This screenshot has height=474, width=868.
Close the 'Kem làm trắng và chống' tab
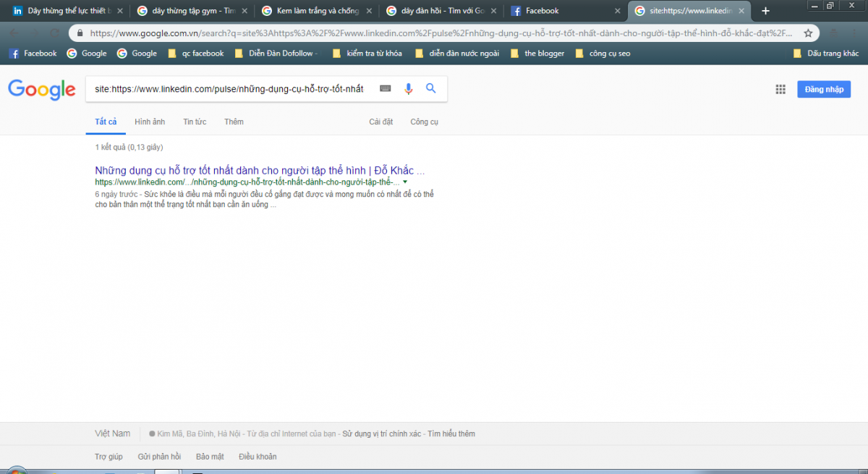368,11
